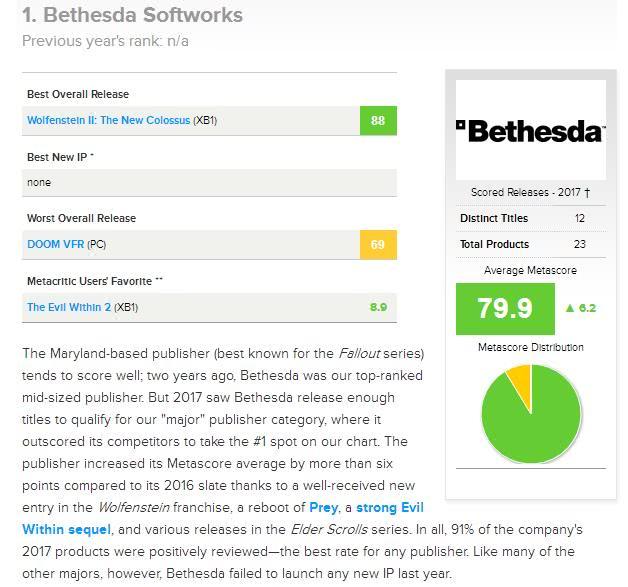This screenshot has width=628, height=587.
Task: Click the green up arrow next to 6.2
Action: [569, 308]
